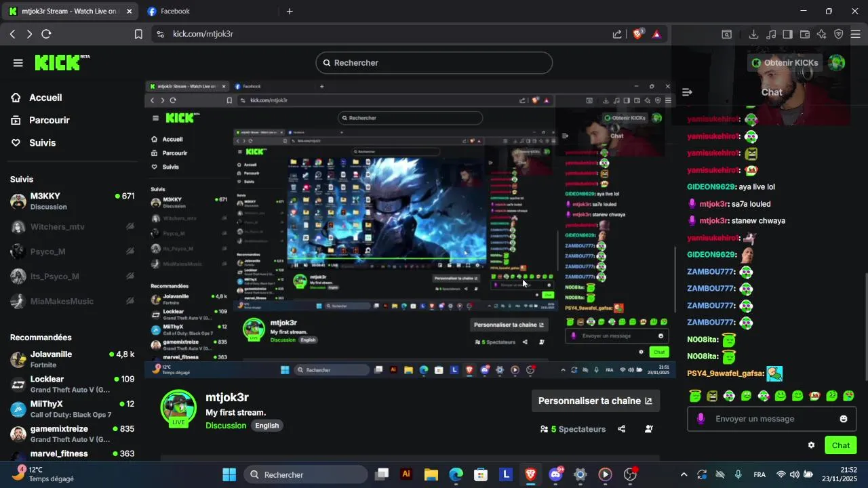Click username GIDEON9629 beside aya live lol
868x488 pixels.
711,187
